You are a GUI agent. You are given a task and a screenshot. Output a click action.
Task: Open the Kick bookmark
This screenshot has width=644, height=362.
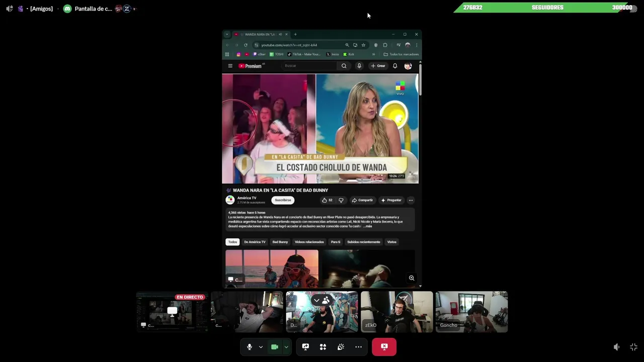coord(349,54)
